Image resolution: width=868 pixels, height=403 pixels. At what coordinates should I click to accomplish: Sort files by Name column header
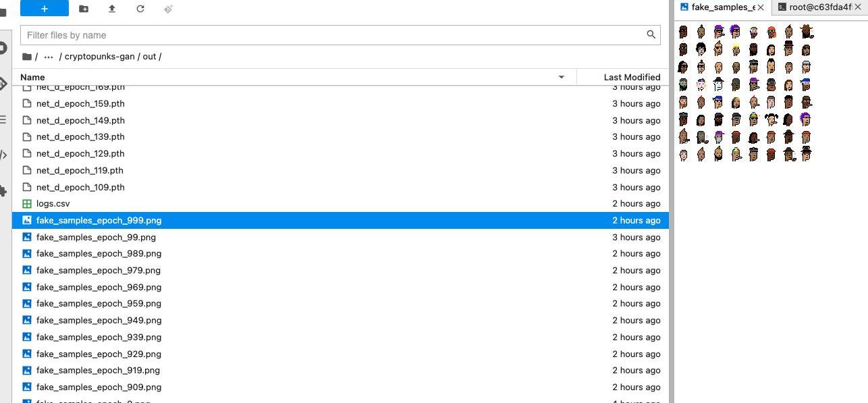[x=32, y=77]
